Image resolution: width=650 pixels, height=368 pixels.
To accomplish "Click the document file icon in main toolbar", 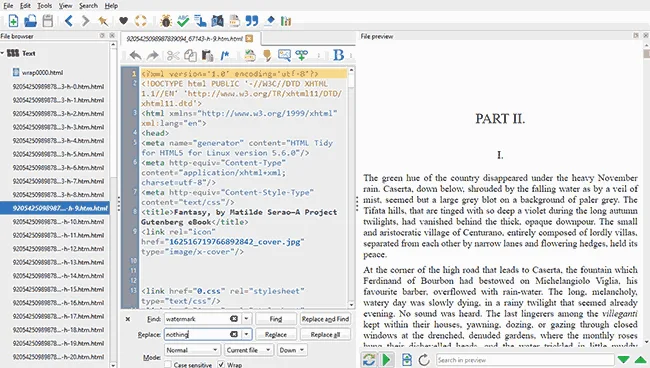I will click(235, 21).
